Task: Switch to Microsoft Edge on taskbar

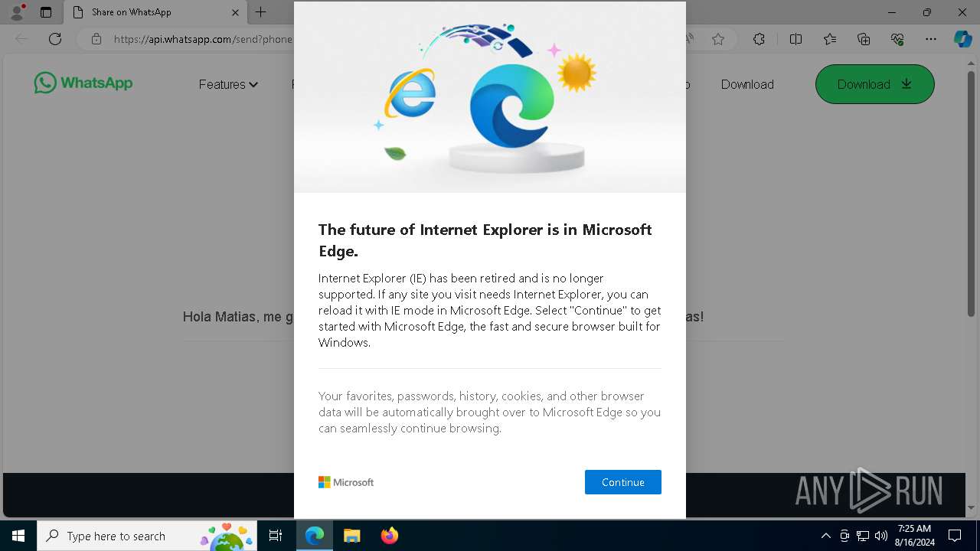Action: 315,536
